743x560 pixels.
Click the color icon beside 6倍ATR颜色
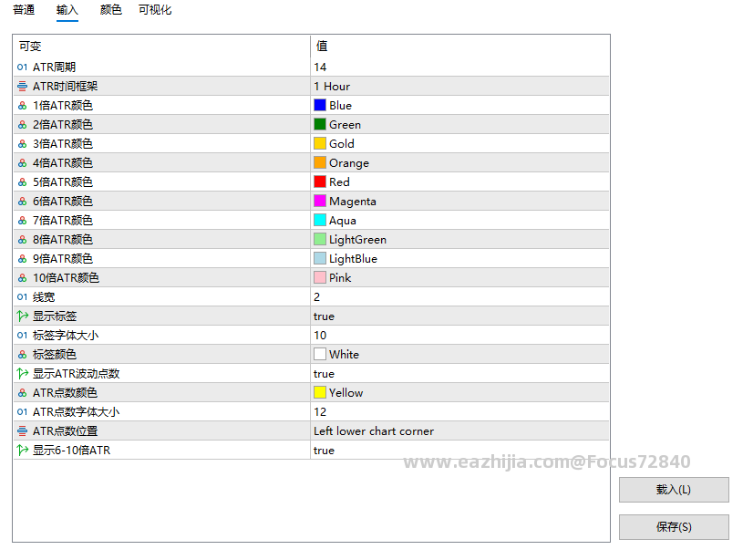22,202
